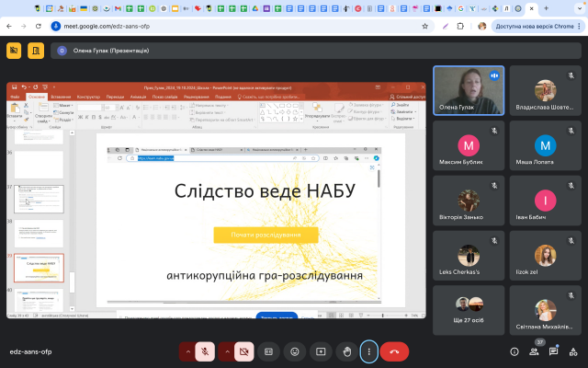This screenshot has width=588, height=368.
Task: Select slide 36 thumbnail in PowerPoint
Action: click(x=39, y=165)
